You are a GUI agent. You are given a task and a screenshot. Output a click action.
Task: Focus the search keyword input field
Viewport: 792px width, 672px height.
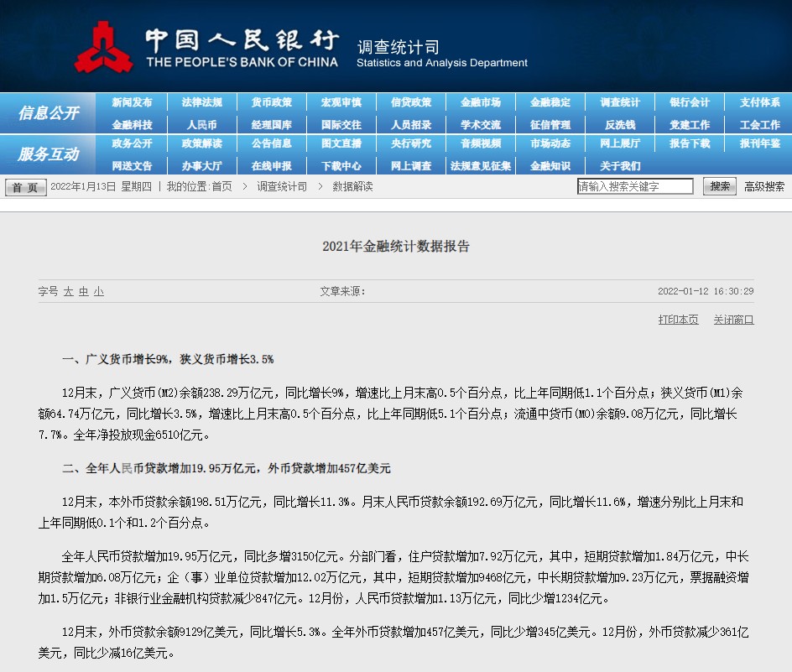coord(635,186)
